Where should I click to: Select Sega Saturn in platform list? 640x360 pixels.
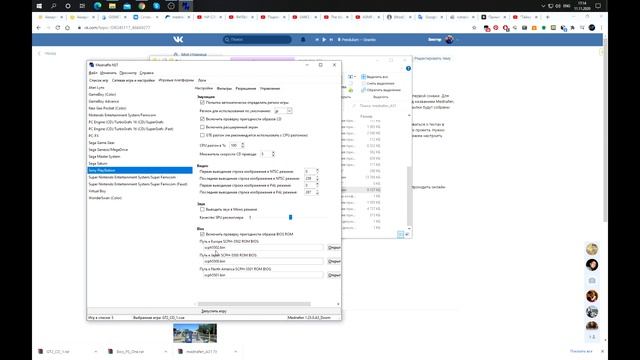click(x=140, y=163)
